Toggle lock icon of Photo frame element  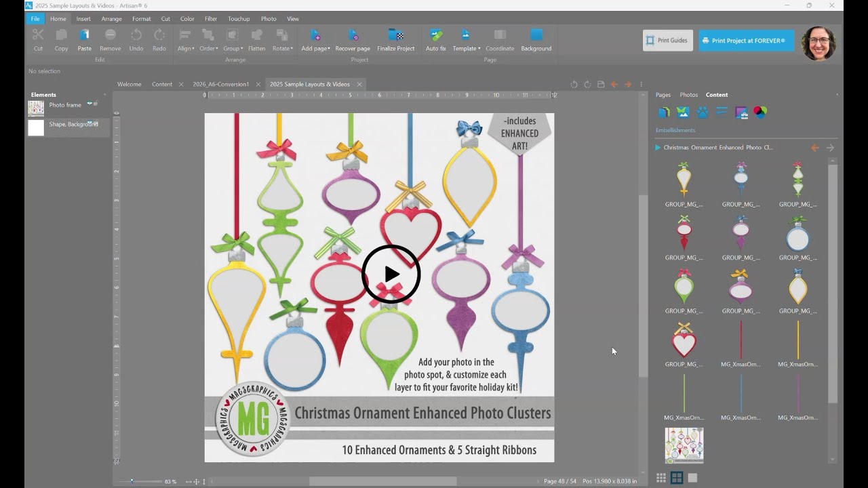coord(96,104)
